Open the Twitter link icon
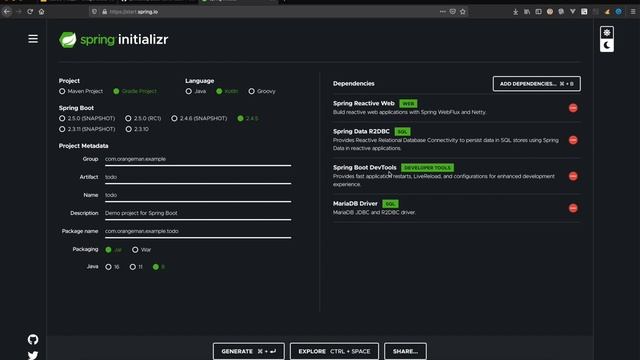 click(x=33, y=355)
